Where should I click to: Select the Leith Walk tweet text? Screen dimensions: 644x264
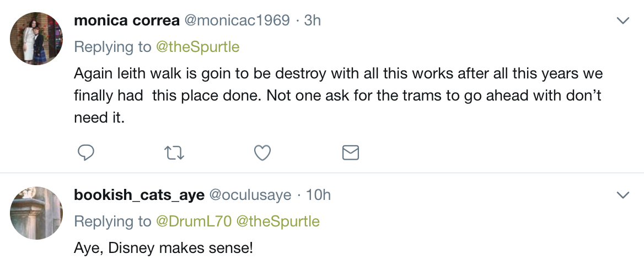pos(338,96)
